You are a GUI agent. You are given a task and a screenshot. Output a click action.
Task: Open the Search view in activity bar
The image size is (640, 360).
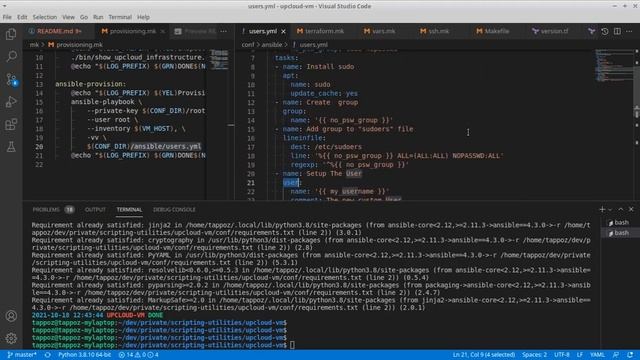click(x=11, y=56)
